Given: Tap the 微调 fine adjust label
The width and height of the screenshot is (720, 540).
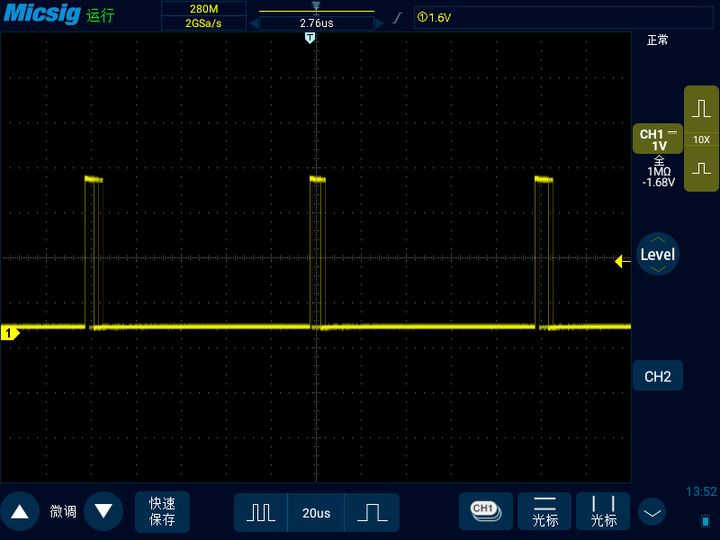Looking at the screenshot, I should pos(63,512).
